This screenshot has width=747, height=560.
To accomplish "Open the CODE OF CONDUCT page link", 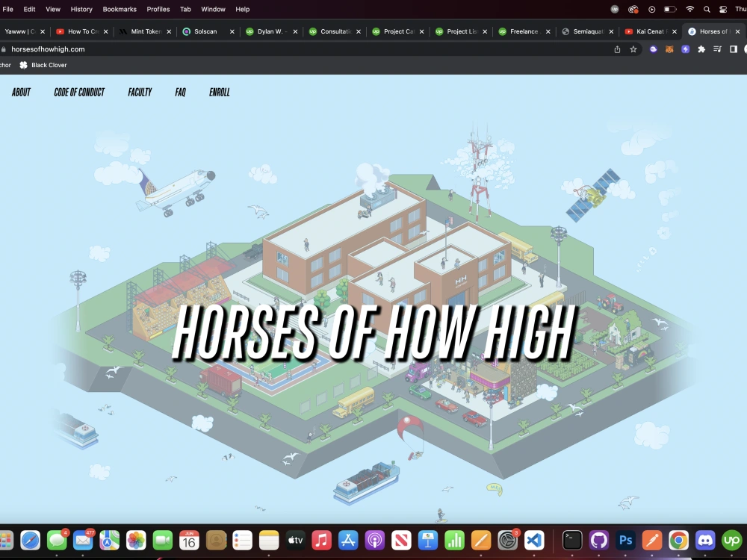I will point(79,93).
